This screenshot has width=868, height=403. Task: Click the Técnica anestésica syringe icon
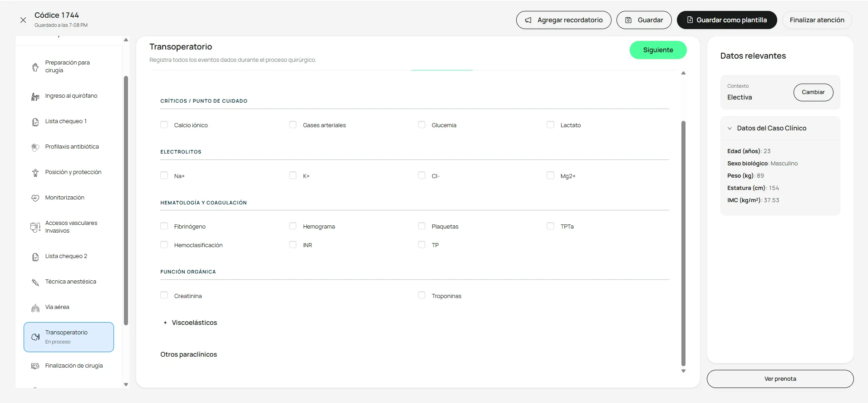click(x=35, y=282)
